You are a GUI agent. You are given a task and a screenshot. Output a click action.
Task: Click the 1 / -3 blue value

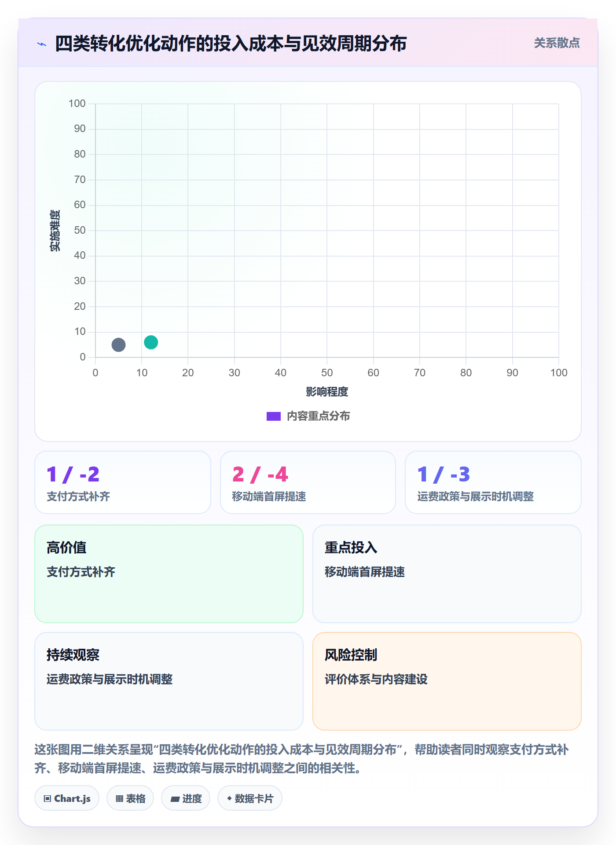[x=444, y=474]
